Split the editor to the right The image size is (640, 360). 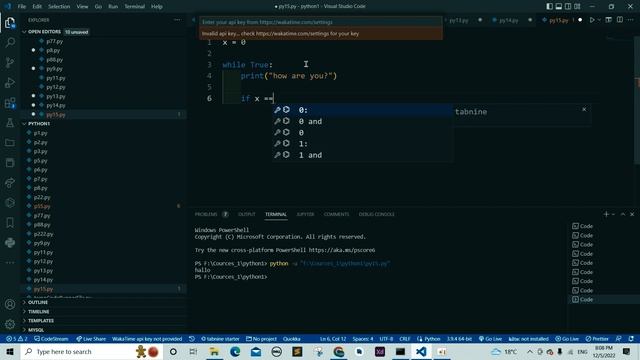[x=620, y=20]
